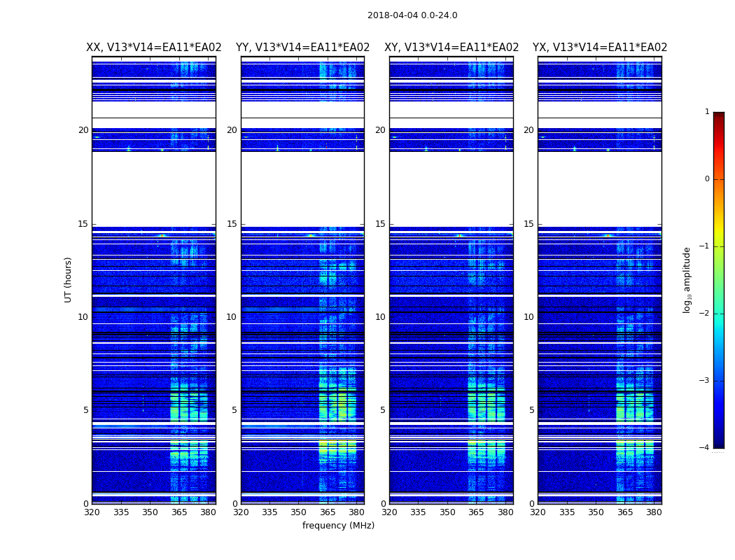Click the YX spectrogram plot area
The width and height of the screenshot is (735, 560).
tap(599, 280)
